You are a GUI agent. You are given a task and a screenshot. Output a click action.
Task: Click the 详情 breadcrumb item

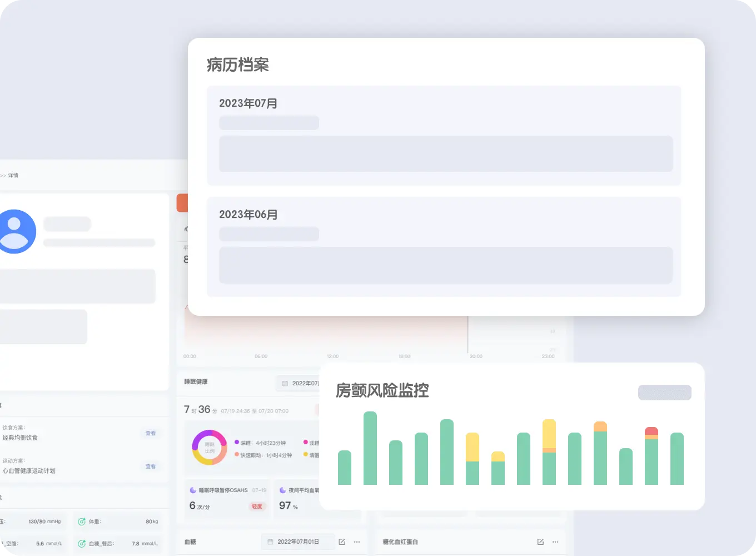[x=13, y=175]
